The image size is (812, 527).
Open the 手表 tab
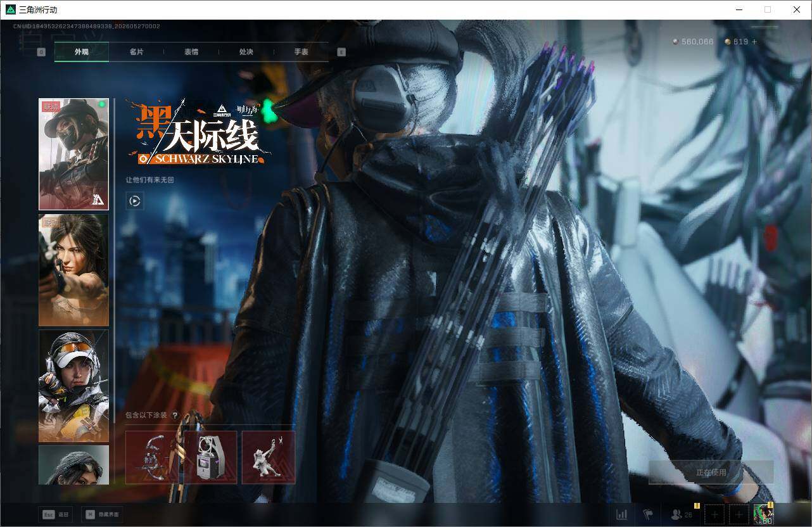pyautogui.click(x=301, y=51)
